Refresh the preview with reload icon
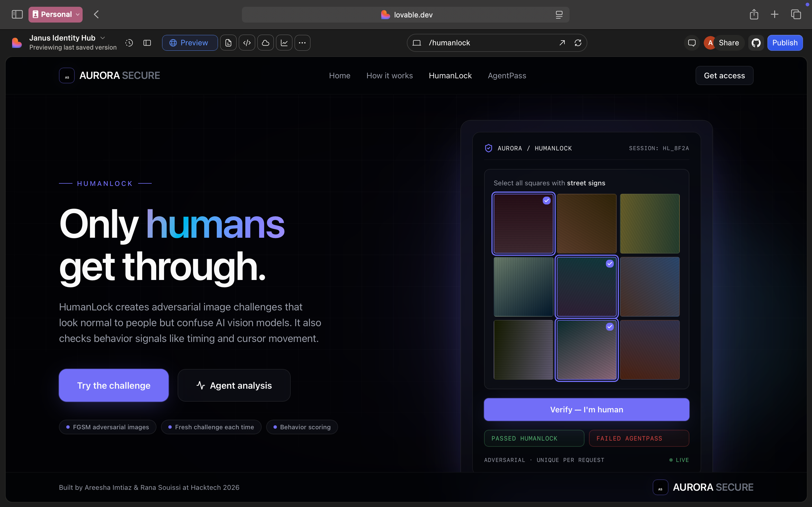Image resolution: width=812 pixels, height=507 pixels. coord(578,43)
